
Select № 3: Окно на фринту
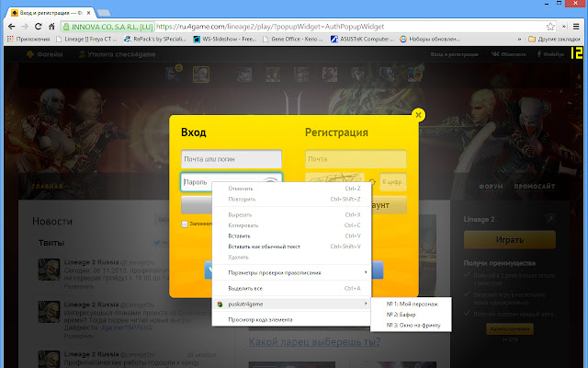(411, 325)
